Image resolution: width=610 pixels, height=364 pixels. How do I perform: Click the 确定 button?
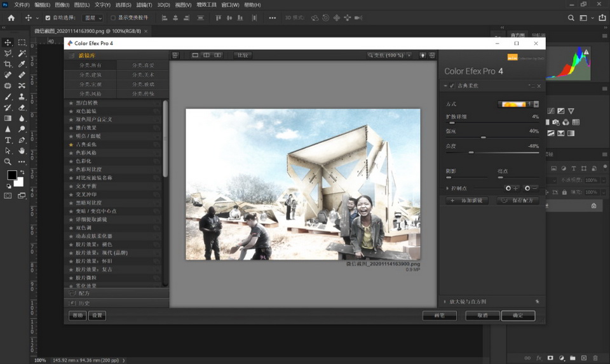(x=518, y=316)
